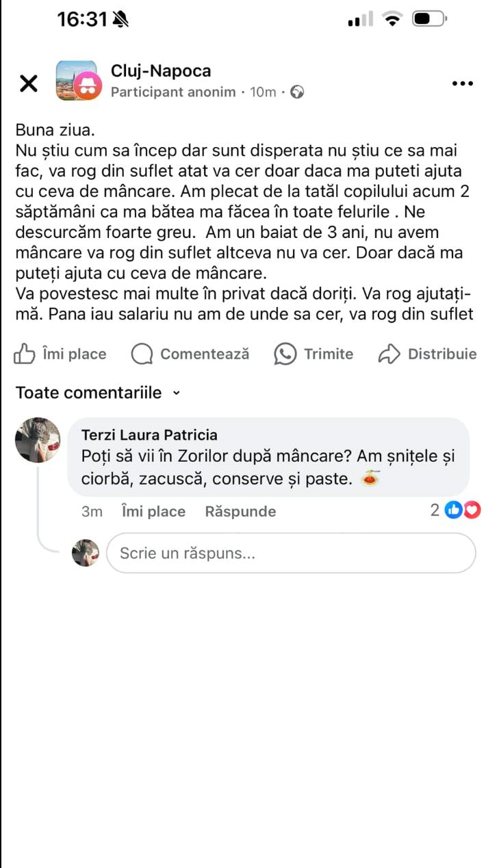Open the three-dots post options menu

tap(463, 83)
